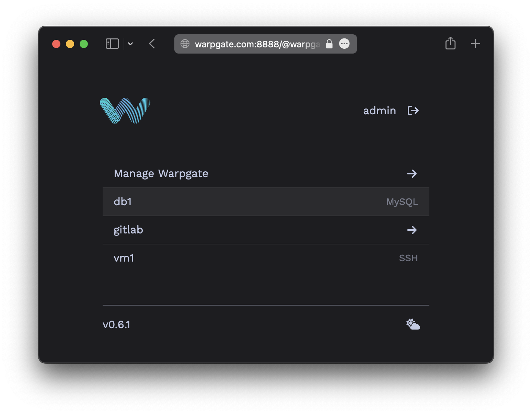Screen dimensions: 532x414
Task: Click the globe site icon in address bar
Action: [x=185, y=44]
